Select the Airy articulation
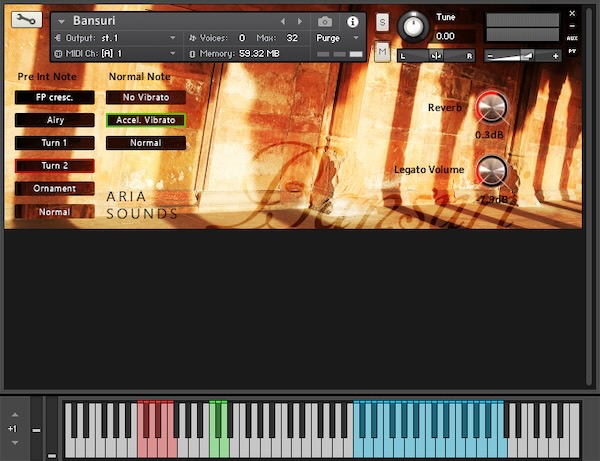The image size is (600, 461). click(54, 120)
